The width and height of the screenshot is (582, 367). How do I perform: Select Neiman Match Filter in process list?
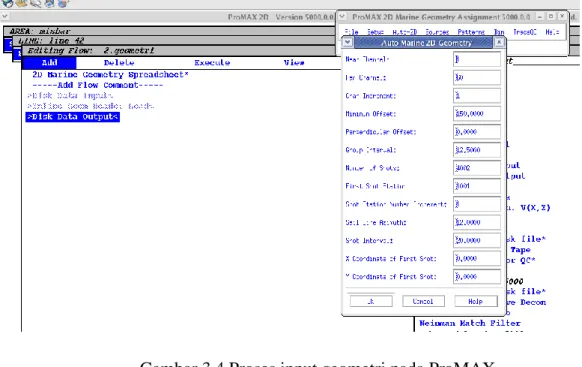[470, 323]
